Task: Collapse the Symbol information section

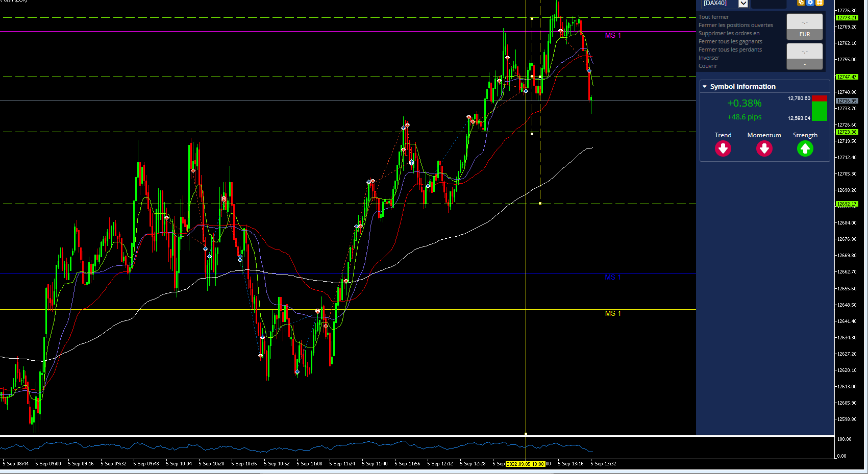Action: (x=705, y=87)
